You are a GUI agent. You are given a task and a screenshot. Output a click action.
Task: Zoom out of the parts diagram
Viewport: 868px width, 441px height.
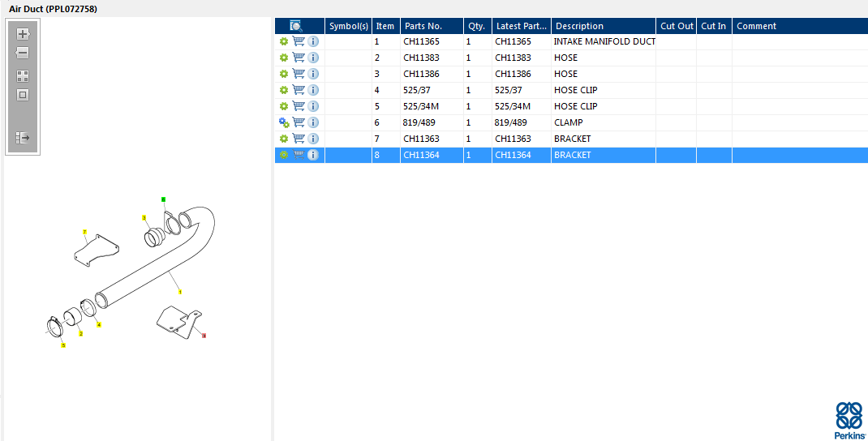[23, 54]
